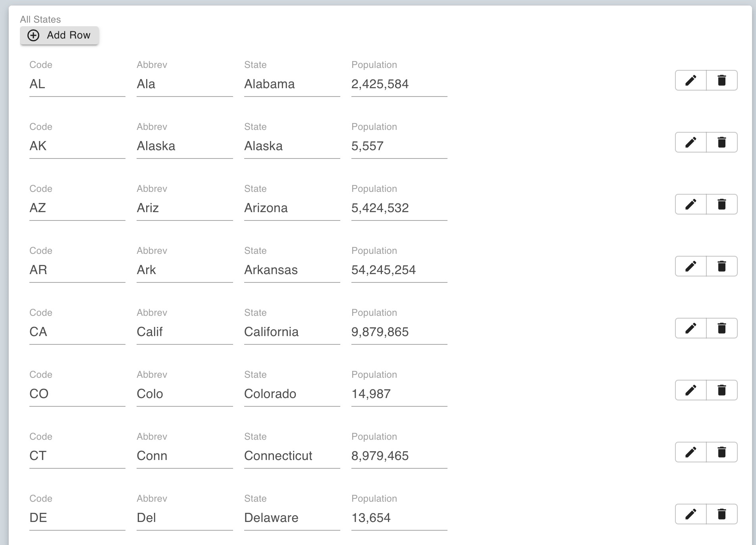Click the edit pencil for Alabama row
Screen dimensions: 756x545
[691, 80]
